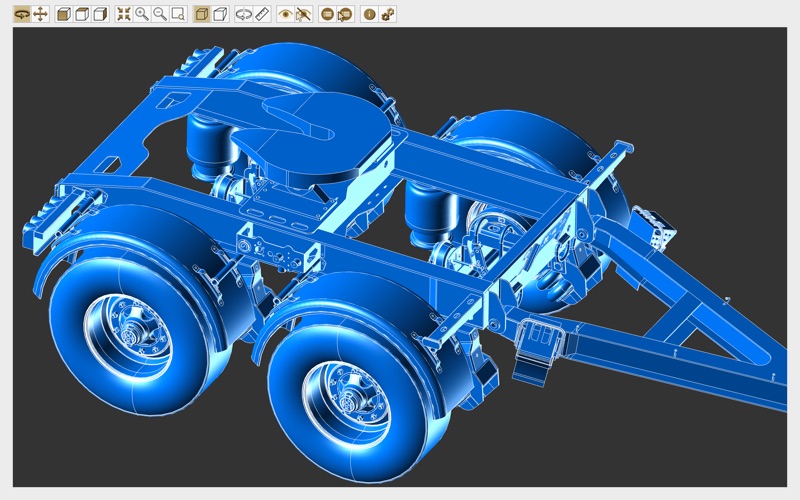The image size is (800, 500).
Task: Select the orbit rotate tool
Action: pos(22,14)
